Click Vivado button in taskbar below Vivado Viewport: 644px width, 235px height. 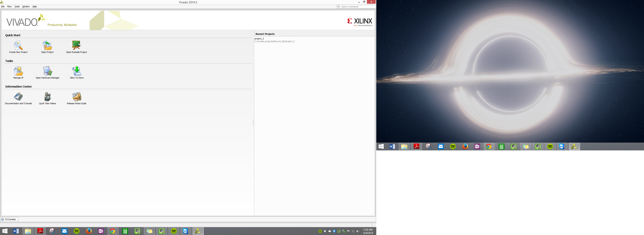(x=198, y=231)
